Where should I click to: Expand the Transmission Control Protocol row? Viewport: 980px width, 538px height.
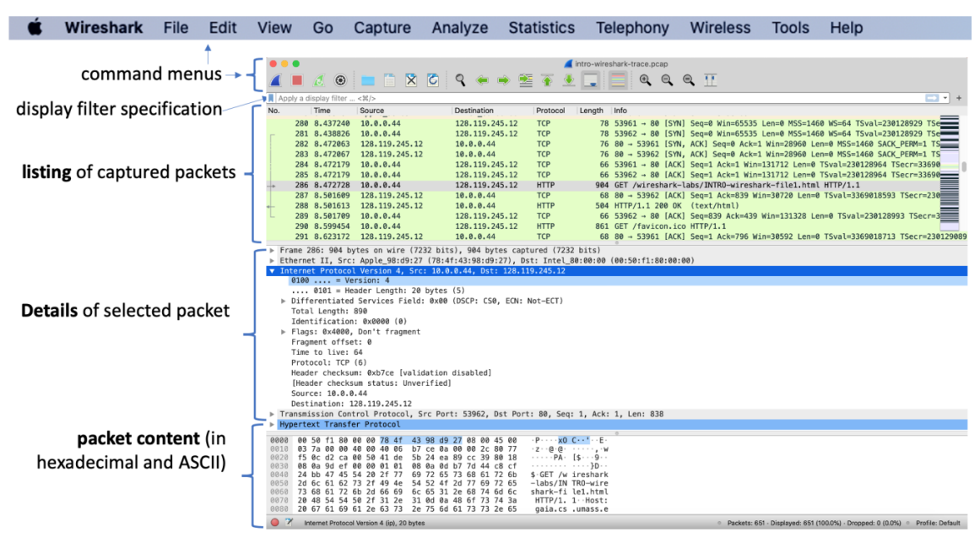click(272, 414)
